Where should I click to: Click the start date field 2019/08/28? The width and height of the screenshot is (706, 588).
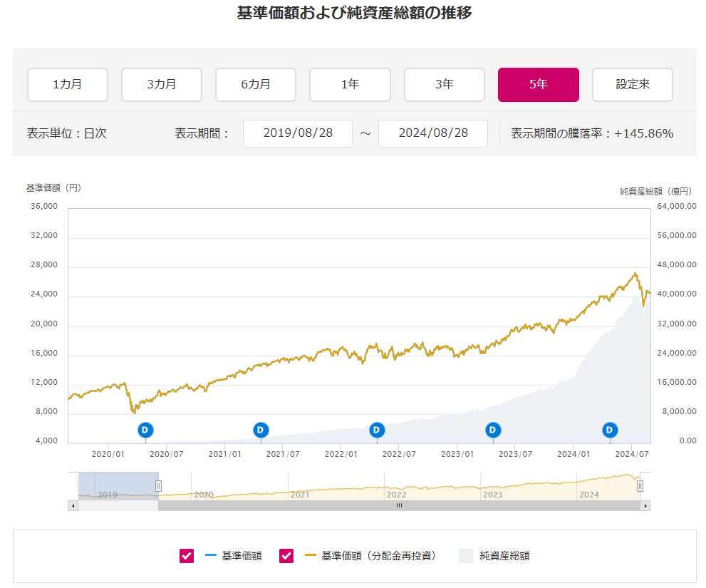click(x=298, y=133)
